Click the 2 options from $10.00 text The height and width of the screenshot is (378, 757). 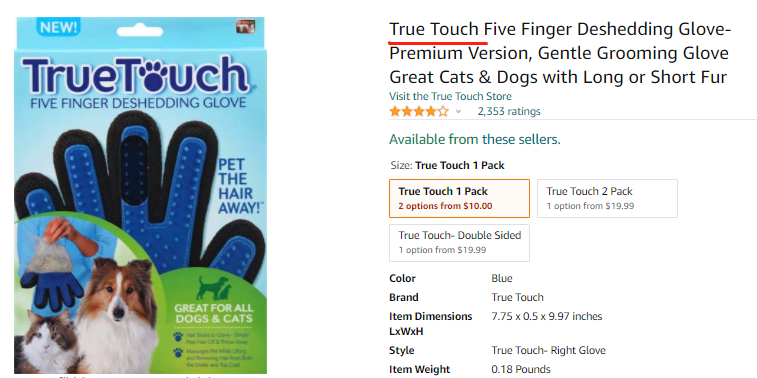pos(445,206)
